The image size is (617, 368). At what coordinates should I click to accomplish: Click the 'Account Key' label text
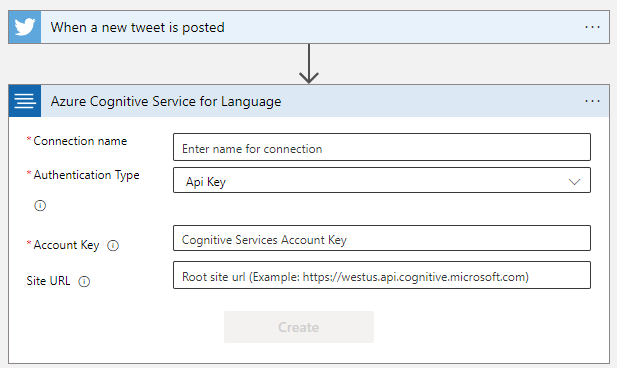point(66,245)
